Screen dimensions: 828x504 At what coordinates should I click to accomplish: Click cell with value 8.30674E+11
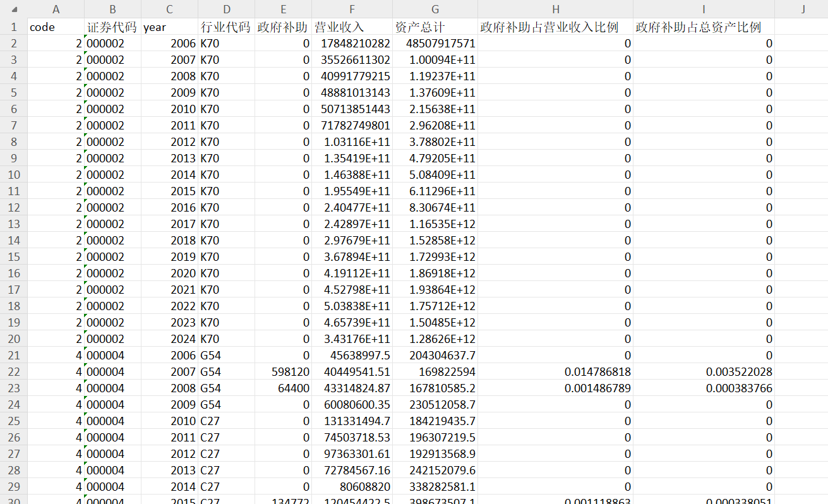click(x=435, y=208)
